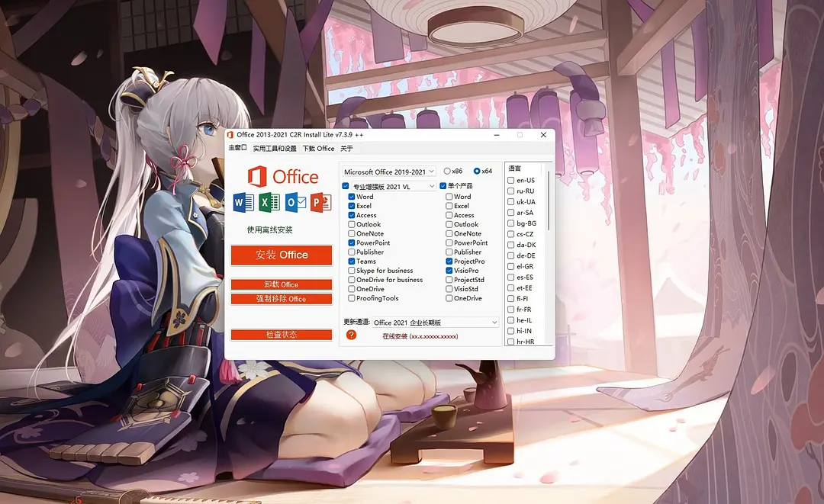Select the es-ES language checkbox
This screenshot has width=824, height=504.
510,278
